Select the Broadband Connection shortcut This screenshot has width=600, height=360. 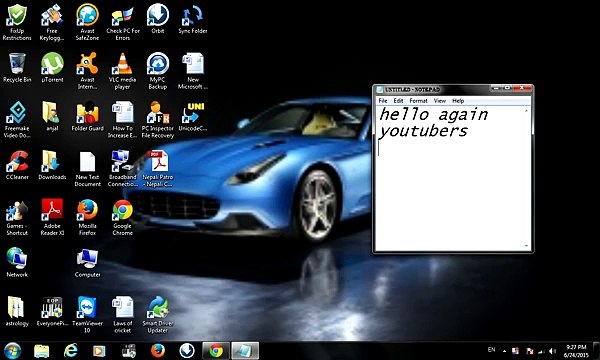click(122, 168)
